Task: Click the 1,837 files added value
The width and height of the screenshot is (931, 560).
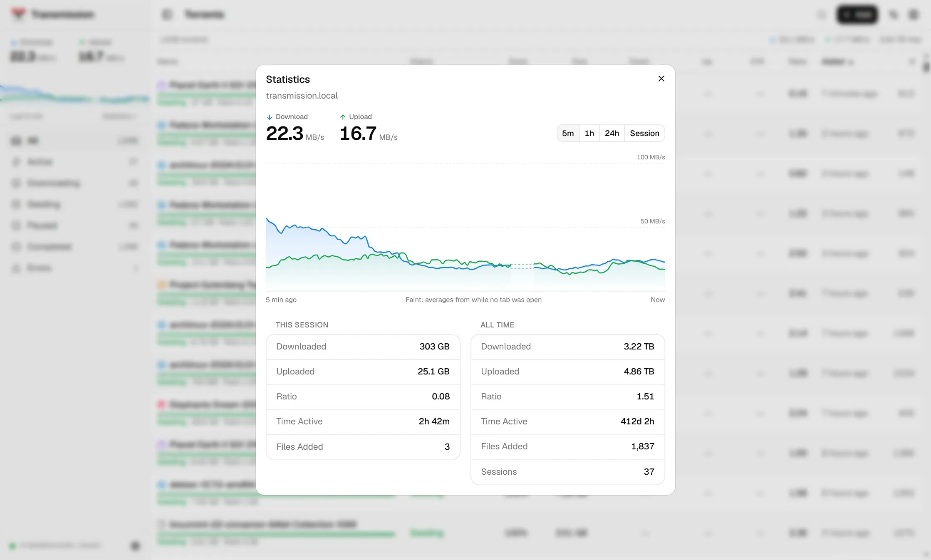Action: pyautogui.click(x=643, y=446)
